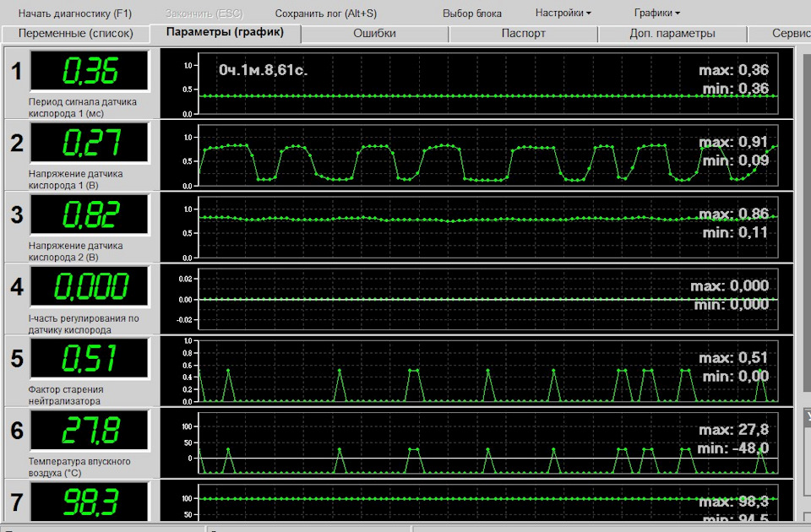Click the 0,36 oxygen sensor period display
811x532 pixels.
(x=90, y=72)
